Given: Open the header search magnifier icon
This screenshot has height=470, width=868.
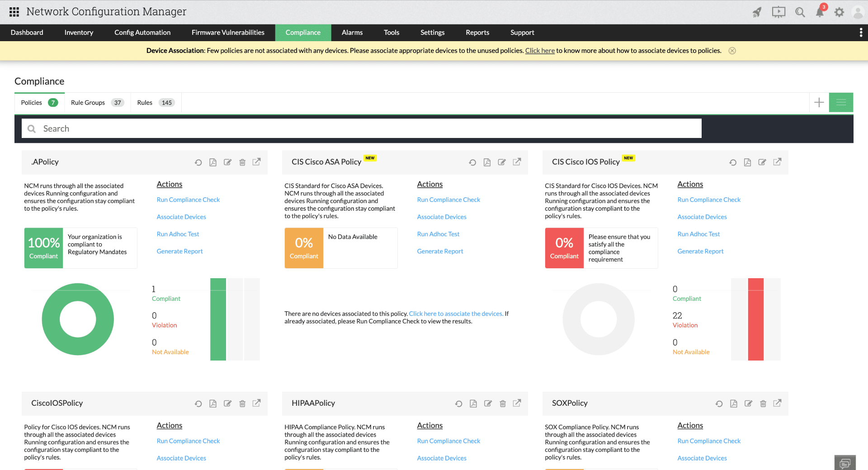Looking at the screenshot, I should pos(800,12).
